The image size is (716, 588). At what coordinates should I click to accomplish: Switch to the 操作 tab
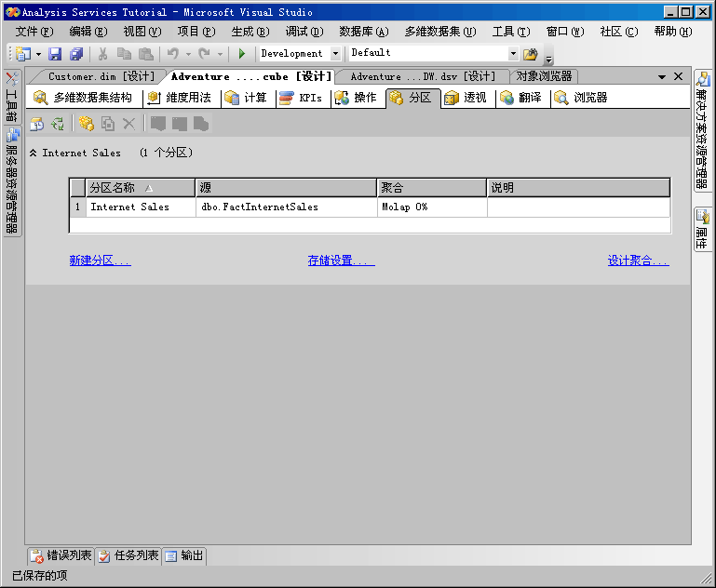356,98
